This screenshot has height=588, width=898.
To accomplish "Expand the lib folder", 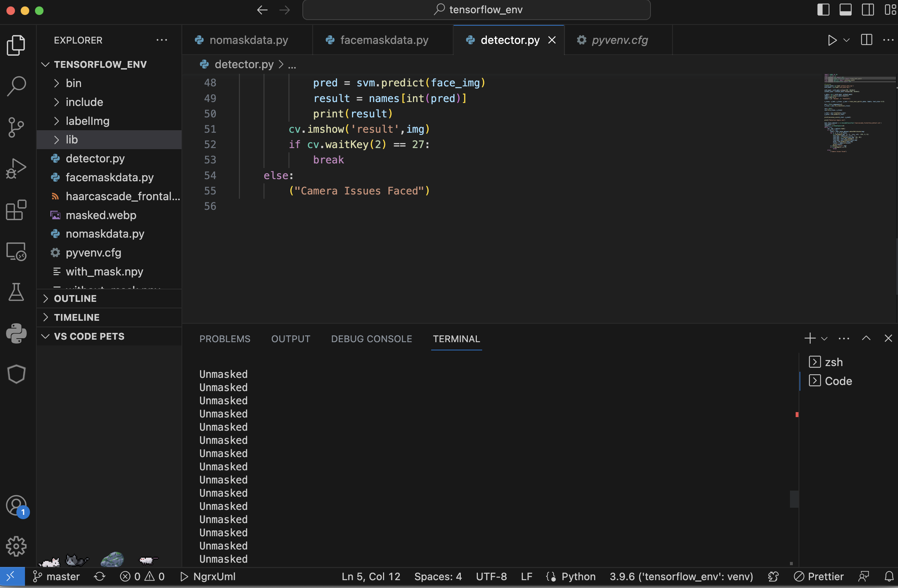I will 72,140.
